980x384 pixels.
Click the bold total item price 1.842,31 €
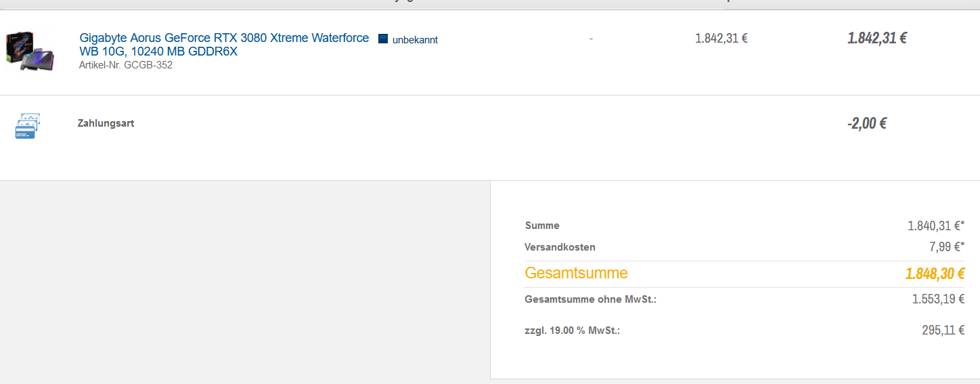click(x=877, y=38)
